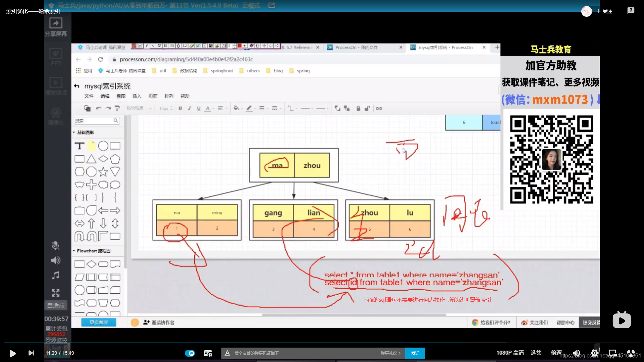Unlock the selected shape
Screen dimensions: 644x362
pyautogui.click(x=367, y=108)
